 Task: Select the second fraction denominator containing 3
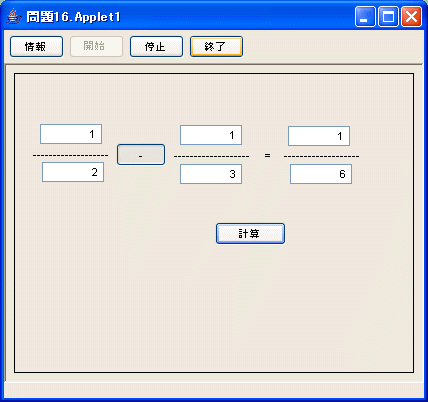pyautogui.click(x=211, y=174)
